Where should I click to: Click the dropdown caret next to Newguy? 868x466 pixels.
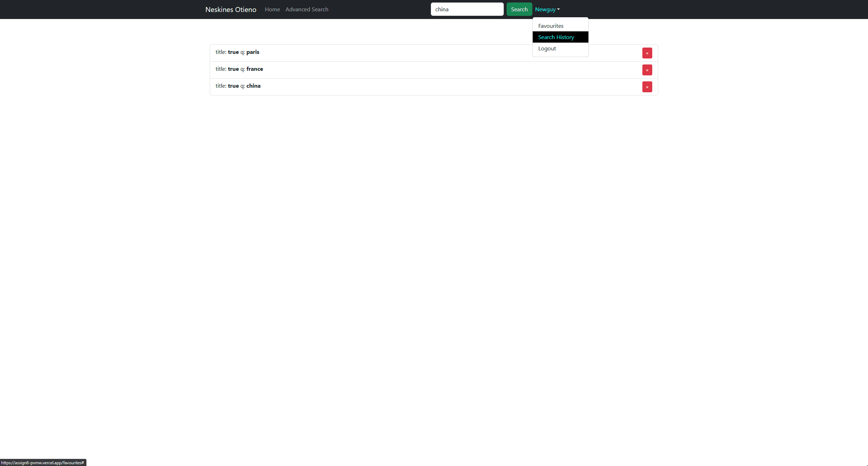click(x=558, y=10)
